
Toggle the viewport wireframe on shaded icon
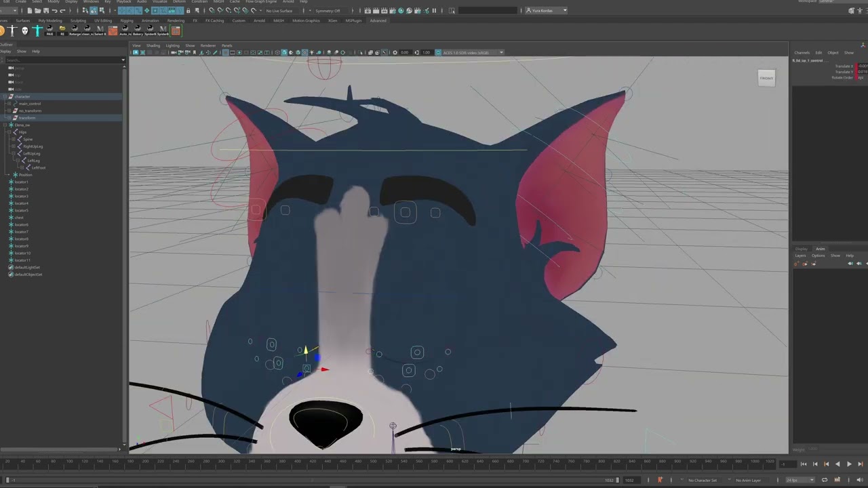point(298,52)
